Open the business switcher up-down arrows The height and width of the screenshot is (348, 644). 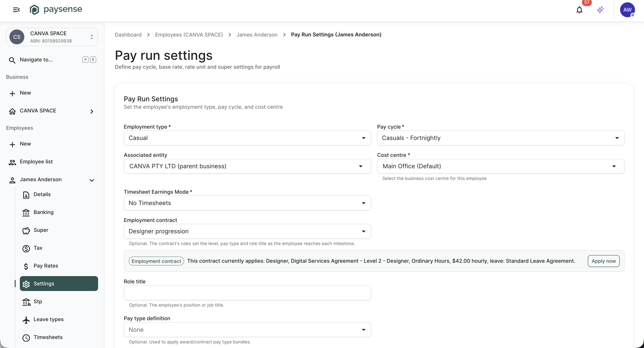(92, 37)
